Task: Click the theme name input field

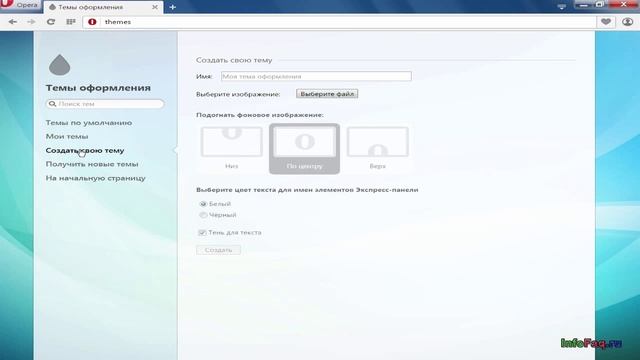Action: (x=316, y=76)
